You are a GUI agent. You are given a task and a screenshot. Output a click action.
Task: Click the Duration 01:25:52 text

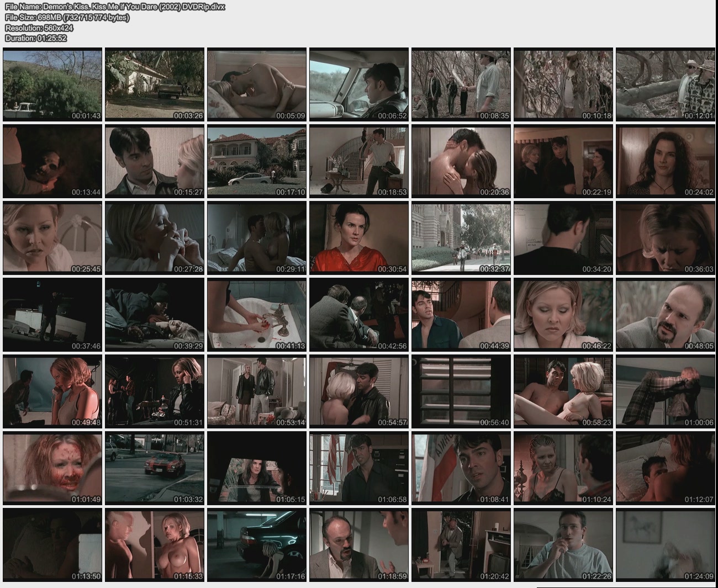pos(36,38)
